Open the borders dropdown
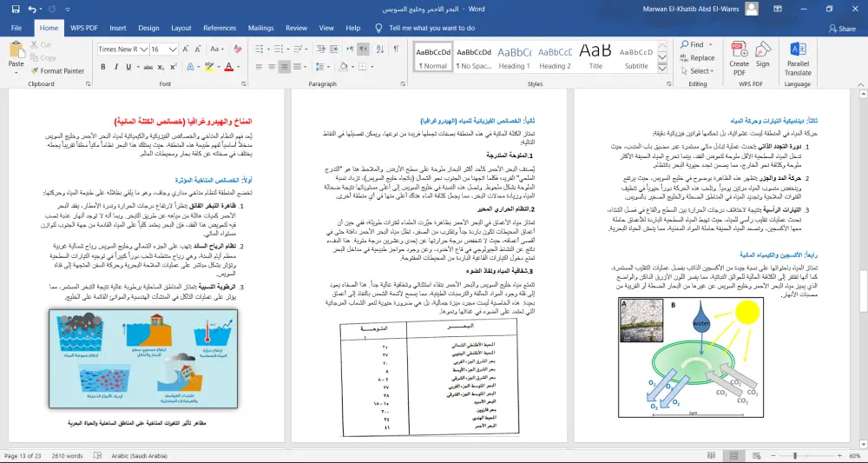This screenshot has height=463, width=868. [372, 67]
